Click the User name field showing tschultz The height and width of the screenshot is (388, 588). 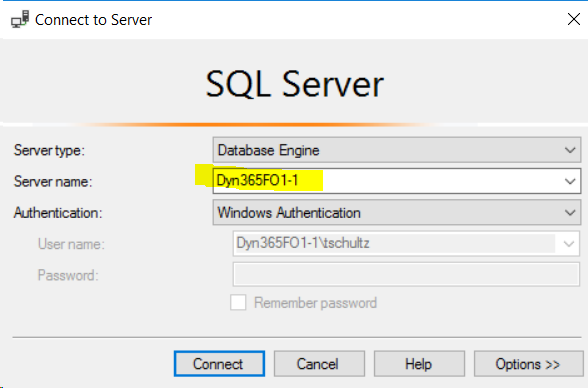click(406, 244)
